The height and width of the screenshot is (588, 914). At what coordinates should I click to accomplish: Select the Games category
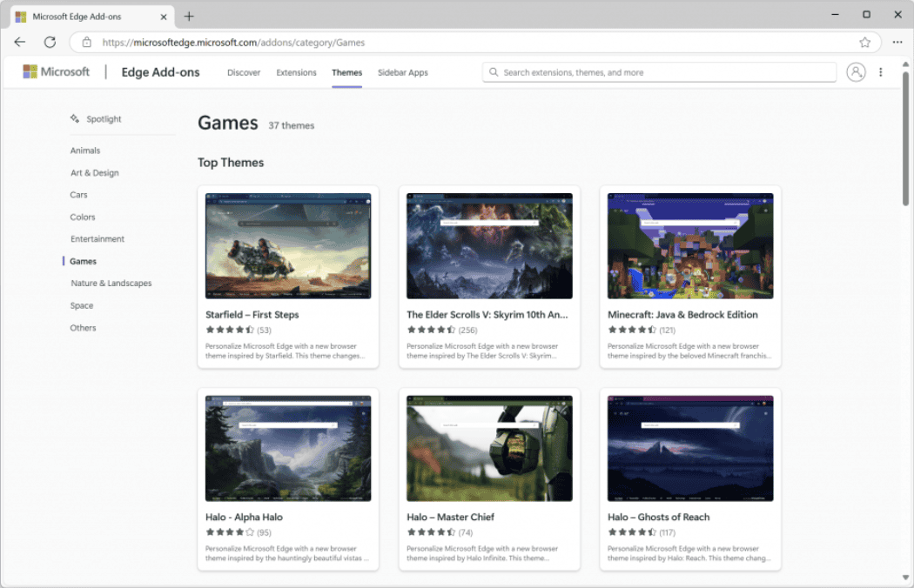tap(83, 261)
